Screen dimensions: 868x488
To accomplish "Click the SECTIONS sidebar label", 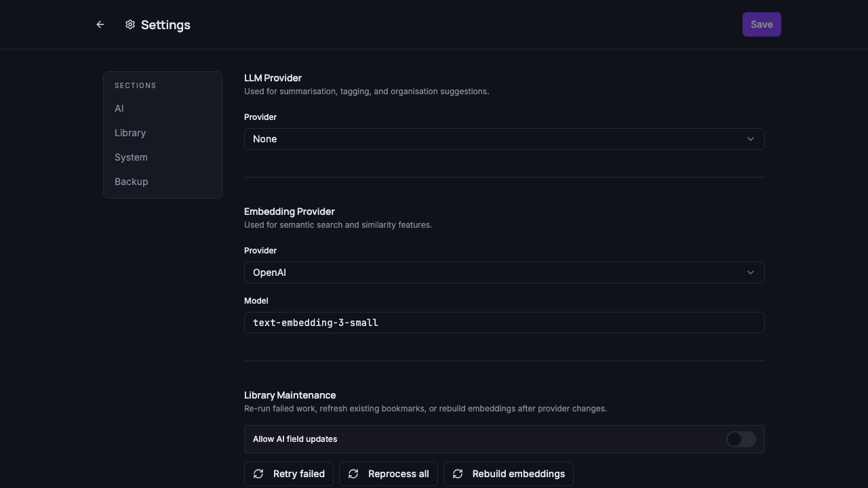I will point(136,85).
